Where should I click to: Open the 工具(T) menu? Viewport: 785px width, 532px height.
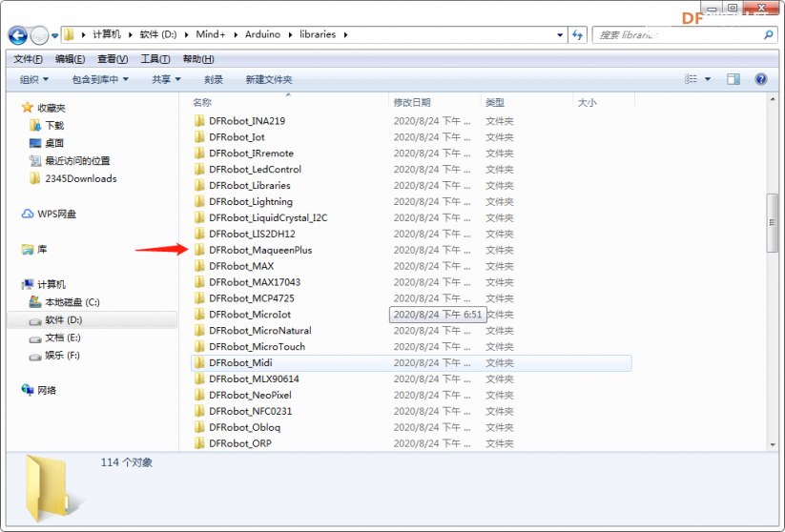(x=155, y=59)
